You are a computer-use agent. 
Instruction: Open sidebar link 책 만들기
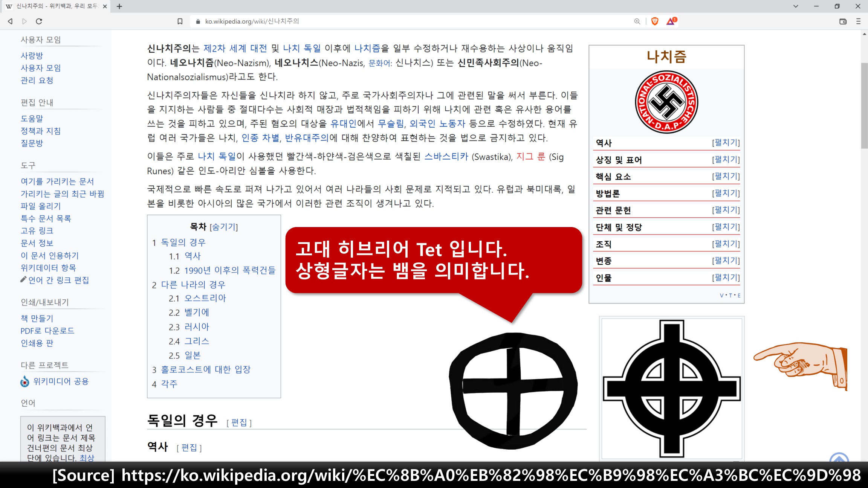pyautogui.click(x=37, y=319)
